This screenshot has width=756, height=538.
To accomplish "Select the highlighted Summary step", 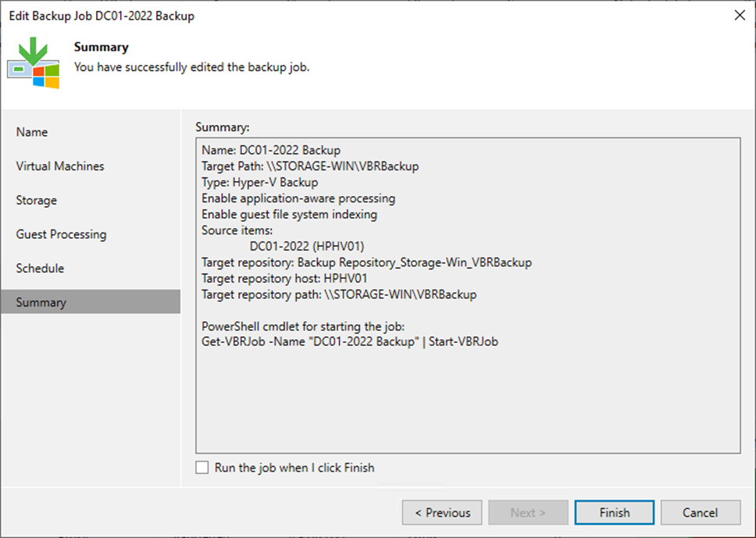I will click(x=40, y=302).
